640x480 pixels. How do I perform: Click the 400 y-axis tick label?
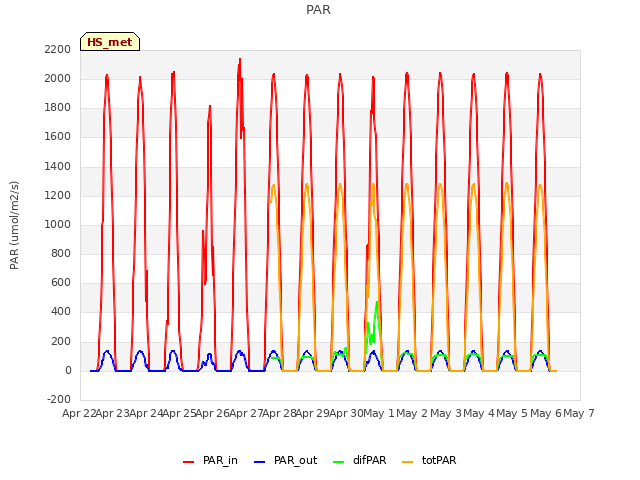click(61, 312)
